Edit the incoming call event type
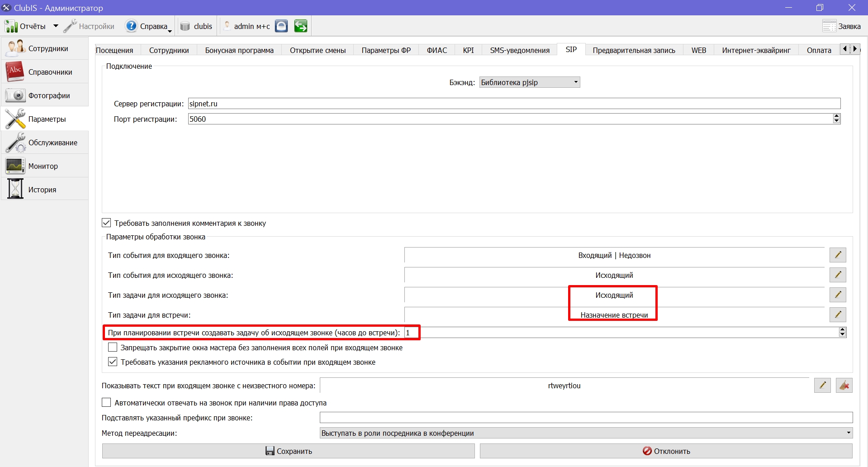 point(838,255)
